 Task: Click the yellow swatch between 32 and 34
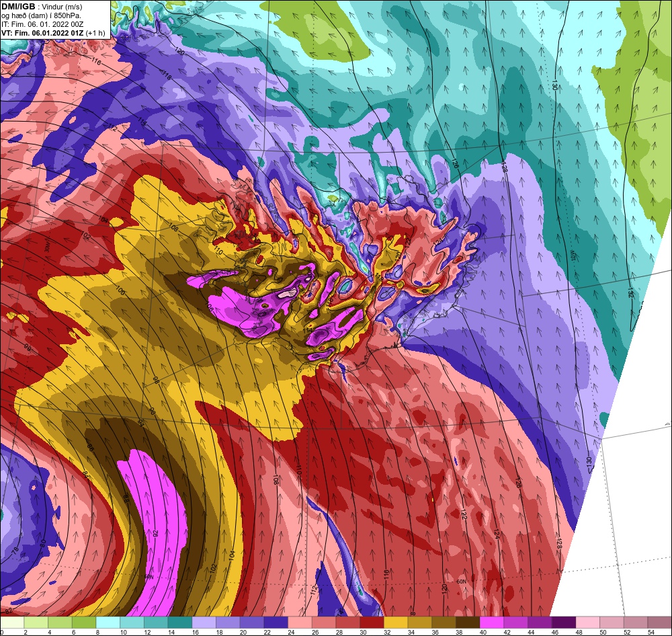(396, 623)
